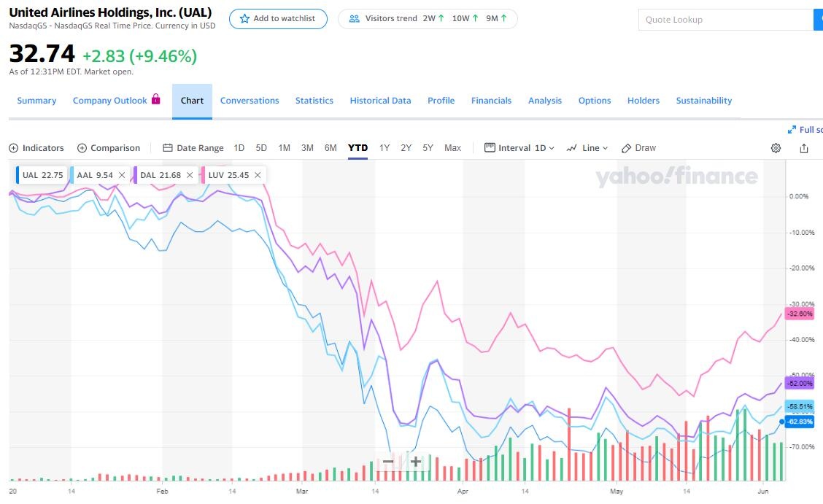Open the Line chart type dropdown
823x504 pixels.
pos(587,148)
